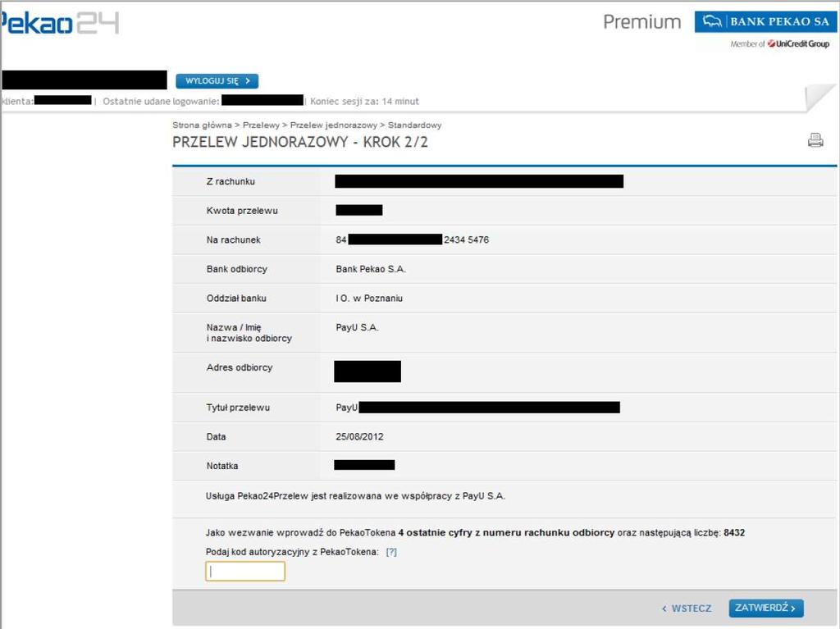Click the Oddział banku label
Screen dimensions: 840x629
[x=236, y=299]
